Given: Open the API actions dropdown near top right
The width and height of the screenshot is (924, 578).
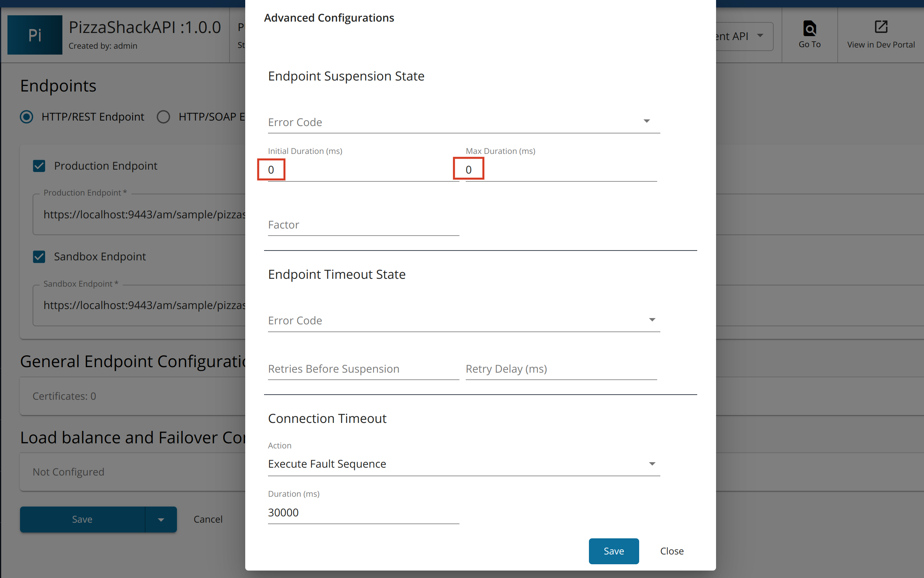Looking at the screenshot, I should tap(760, 36).
